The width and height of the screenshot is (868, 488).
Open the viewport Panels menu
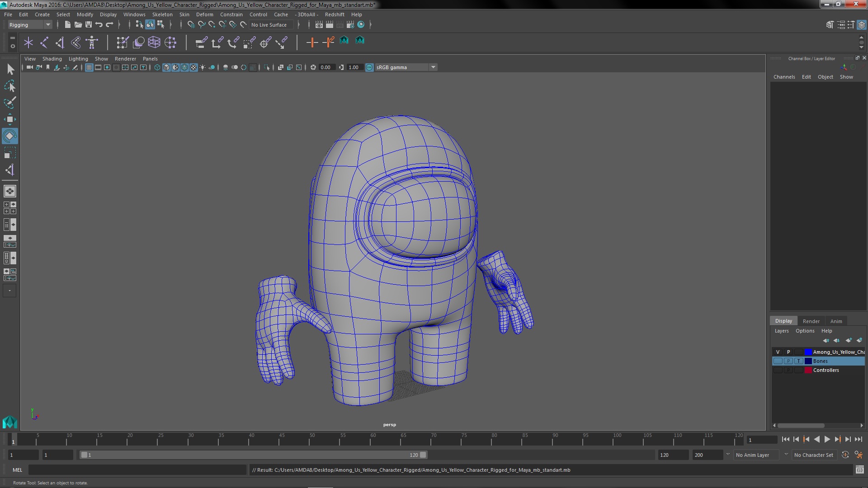tap(150, 59)
